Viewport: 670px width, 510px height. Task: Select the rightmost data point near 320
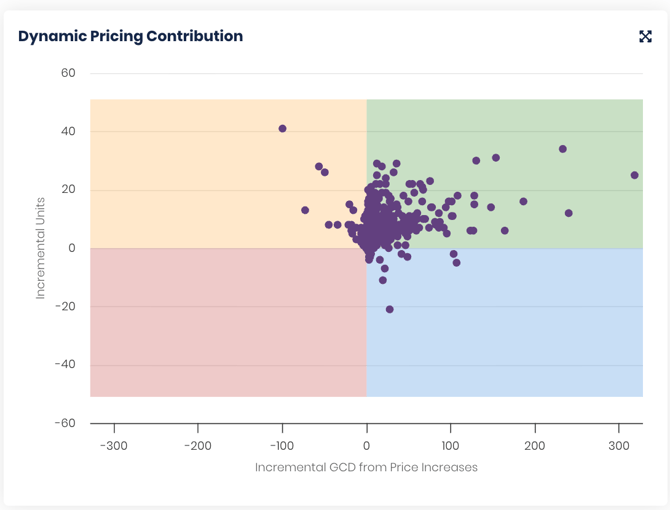635,176
